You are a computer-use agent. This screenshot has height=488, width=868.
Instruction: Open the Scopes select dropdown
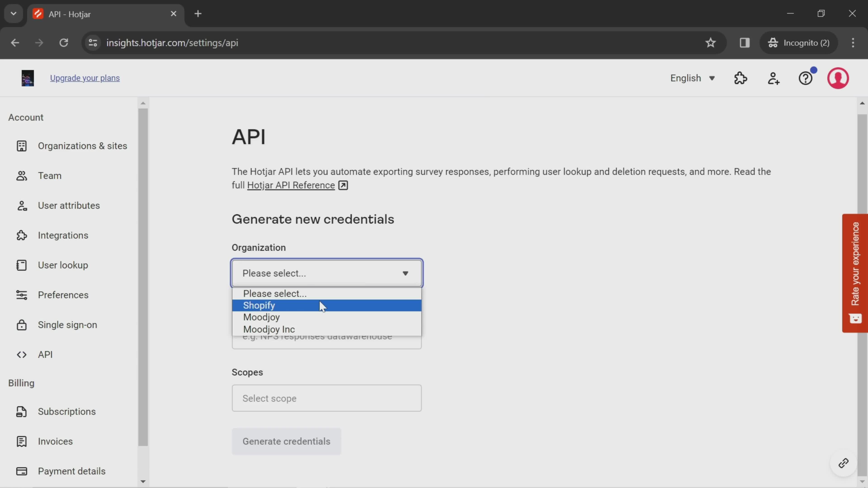click(x=327, y=398)
